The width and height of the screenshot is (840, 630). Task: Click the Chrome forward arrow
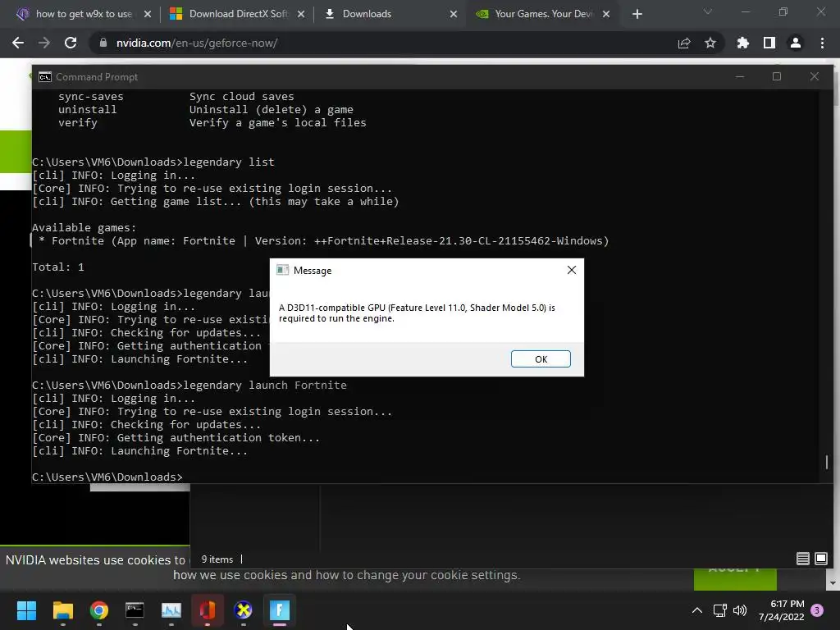(44, 43)
